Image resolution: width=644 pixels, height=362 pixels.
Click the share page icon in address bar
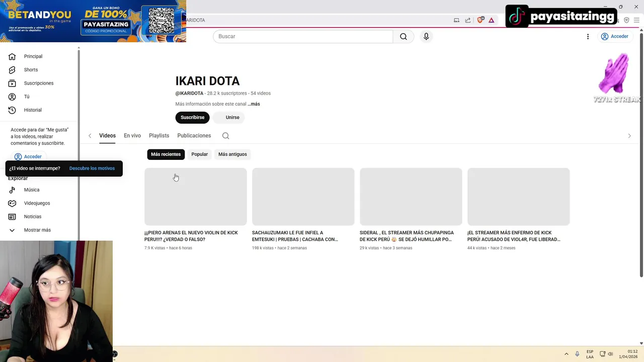468,20
